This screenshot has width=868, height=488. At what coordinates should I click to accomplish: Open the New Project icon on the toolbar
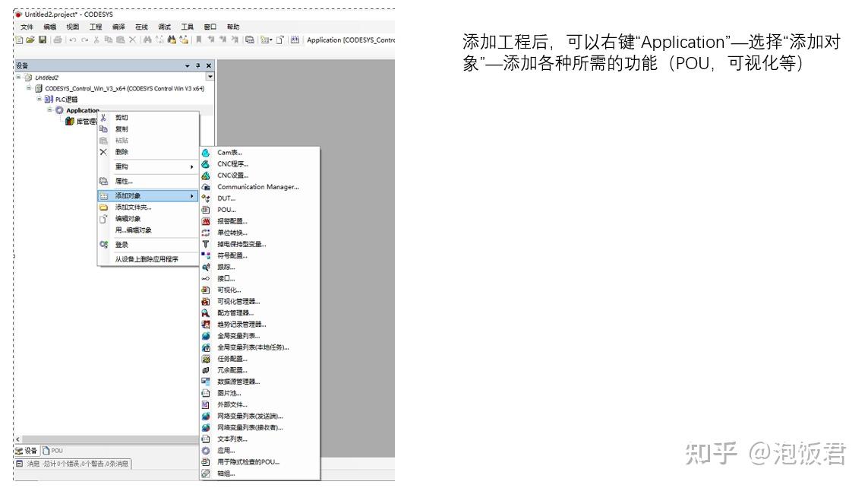click(19, 41)
